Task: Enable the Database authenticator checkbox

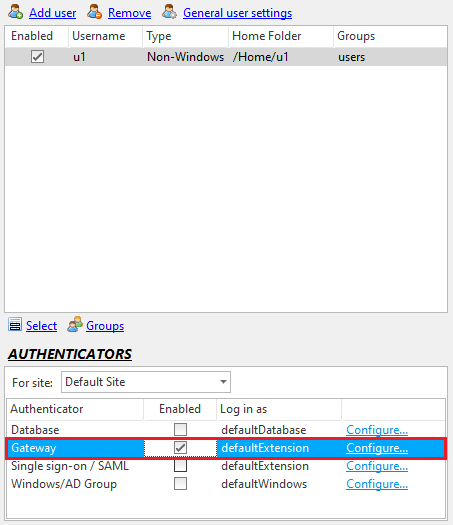Action: (x=180, y=430)
